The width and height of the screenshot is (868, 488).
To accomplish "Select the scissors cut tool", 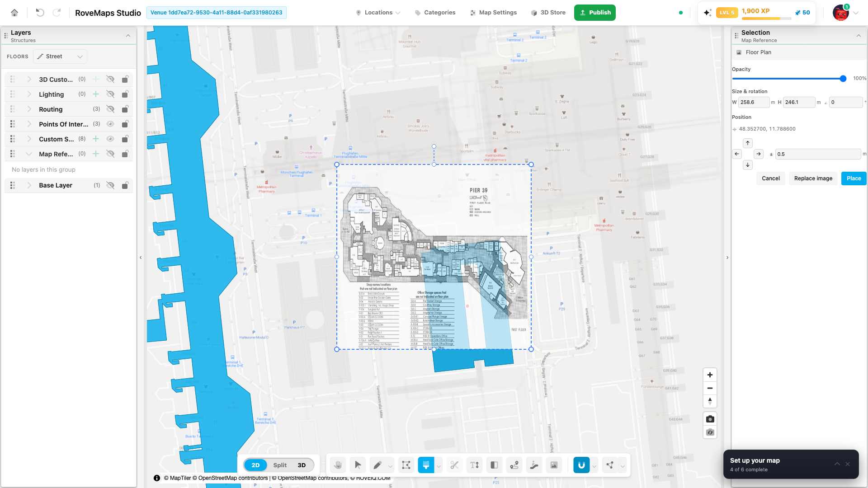I will [454, 465].
